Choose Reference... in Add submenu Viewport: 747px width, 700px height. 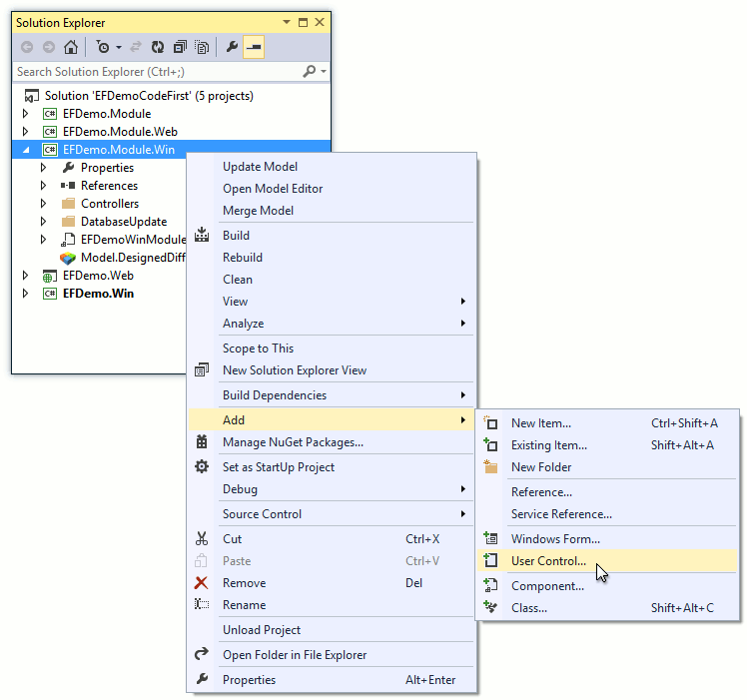541,492
